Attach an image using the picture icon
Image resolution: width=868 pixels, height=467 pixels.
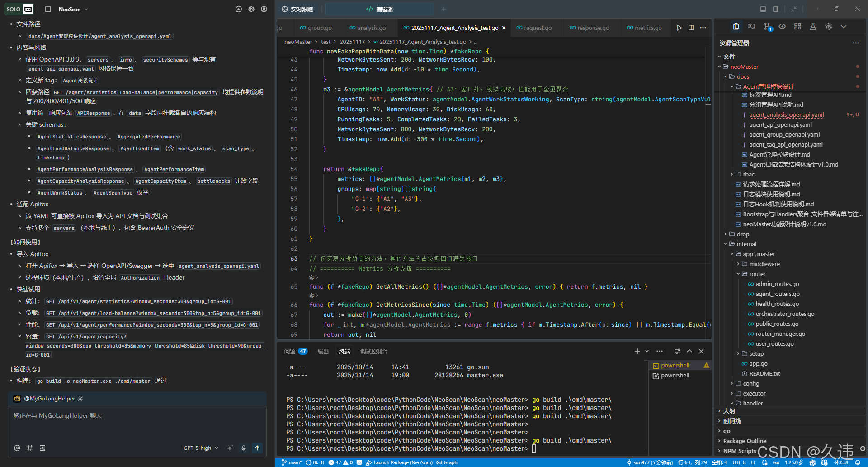tap(42, 448)
